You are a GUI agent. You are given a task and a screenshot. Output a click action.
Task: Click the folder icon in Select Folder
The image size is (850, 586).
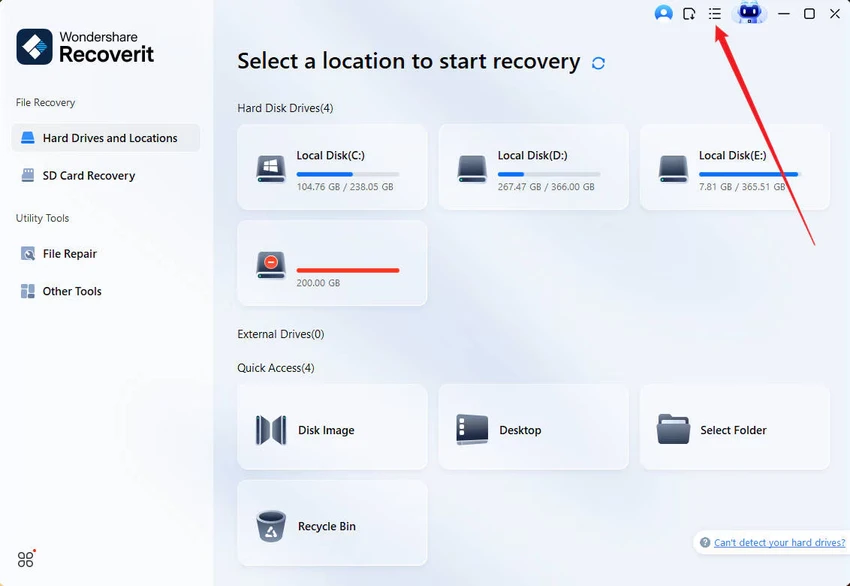[x=673, y=429]
